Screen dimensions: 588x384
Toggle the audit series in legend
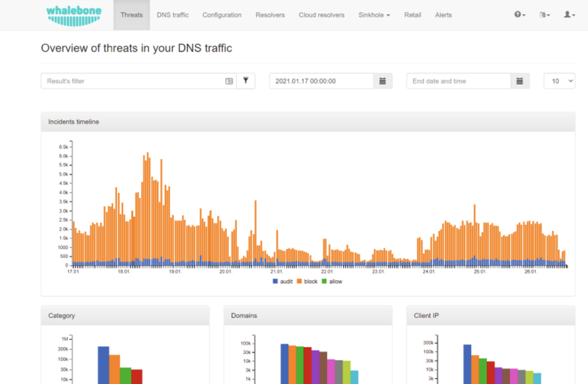pyautogui.click(x=282, y=281)
